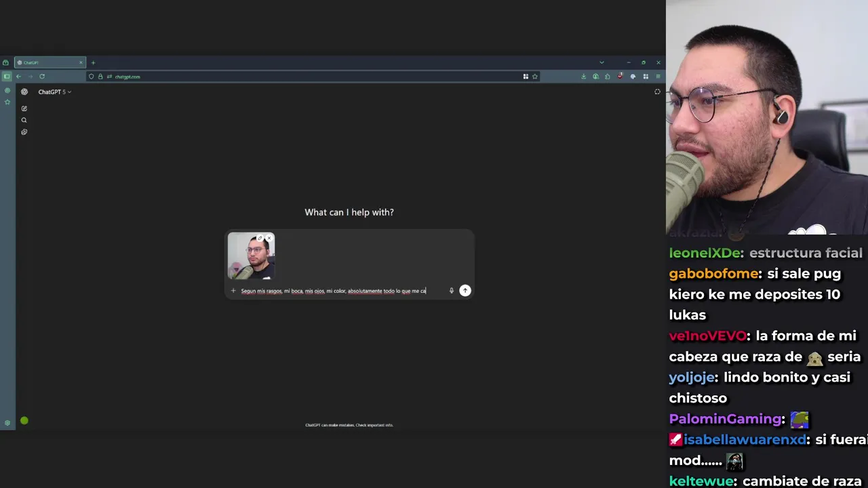Click the browser back arrow
Screen dimensions: 868x488
click(19, 77)
